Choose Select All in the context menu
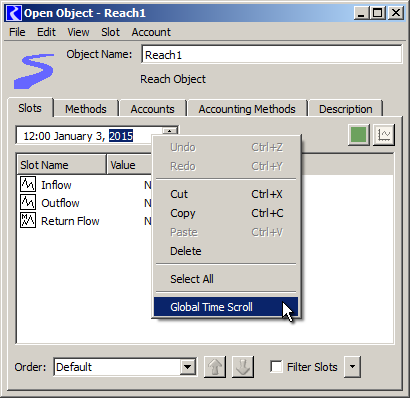Screen dimensions: 410x398 tap(226, 279)
